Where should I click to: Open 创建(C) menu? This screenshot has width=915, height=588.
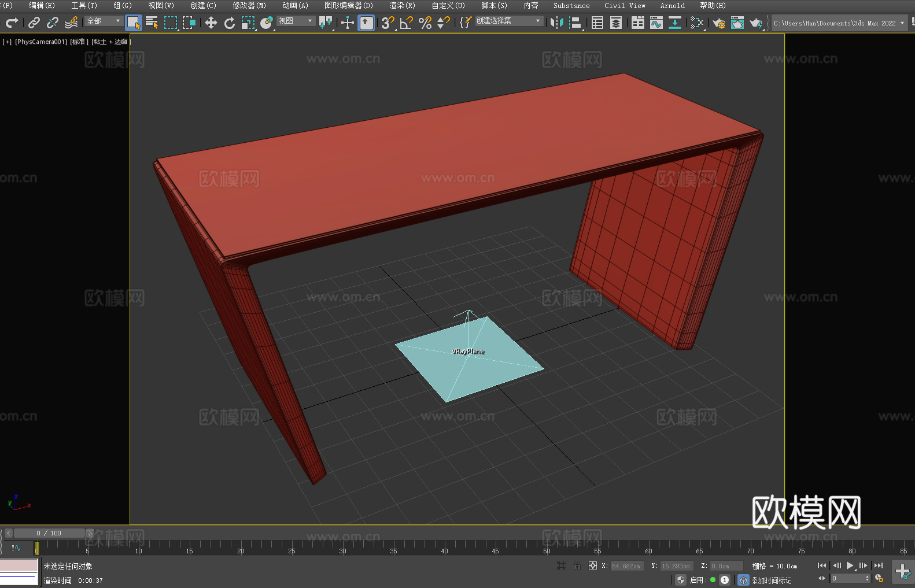(x=203, y=5)
